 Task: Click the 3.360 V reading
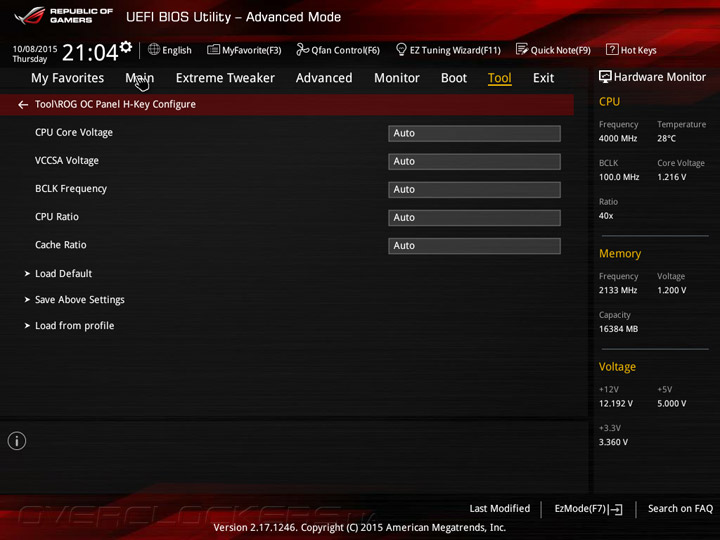coord(613,442)
